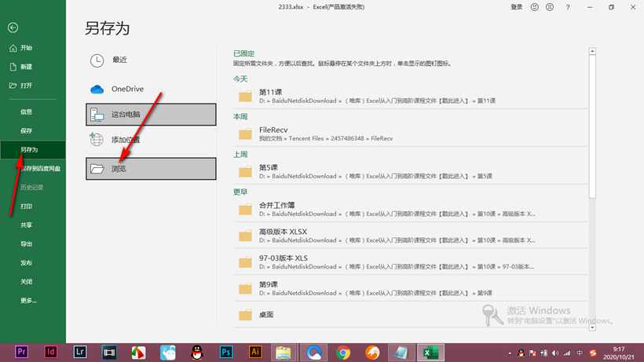Viewport: 644px width, 362px height.
Task: Open the FileRecv folder
Action: [411, 133]
